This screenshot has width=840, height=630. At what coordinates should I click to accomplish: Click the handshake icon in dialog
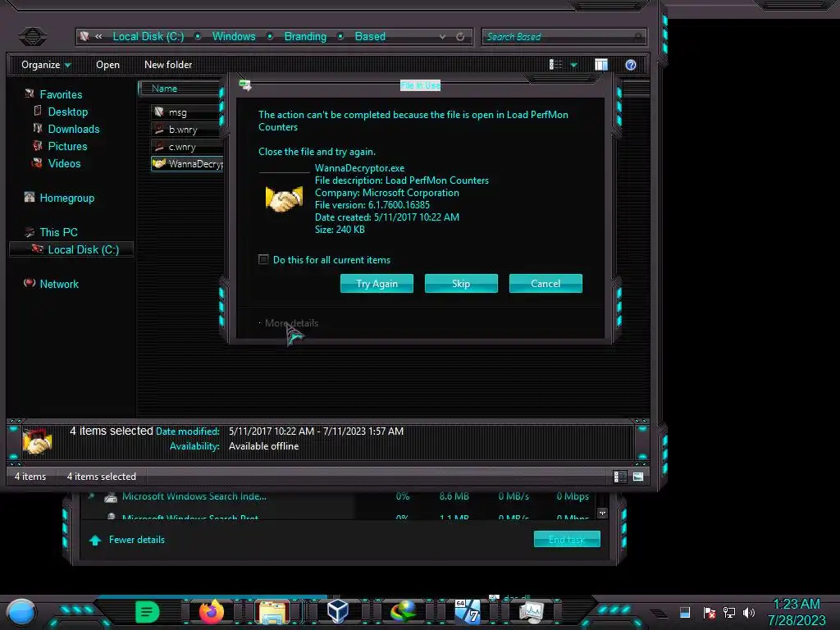(284, 199)
